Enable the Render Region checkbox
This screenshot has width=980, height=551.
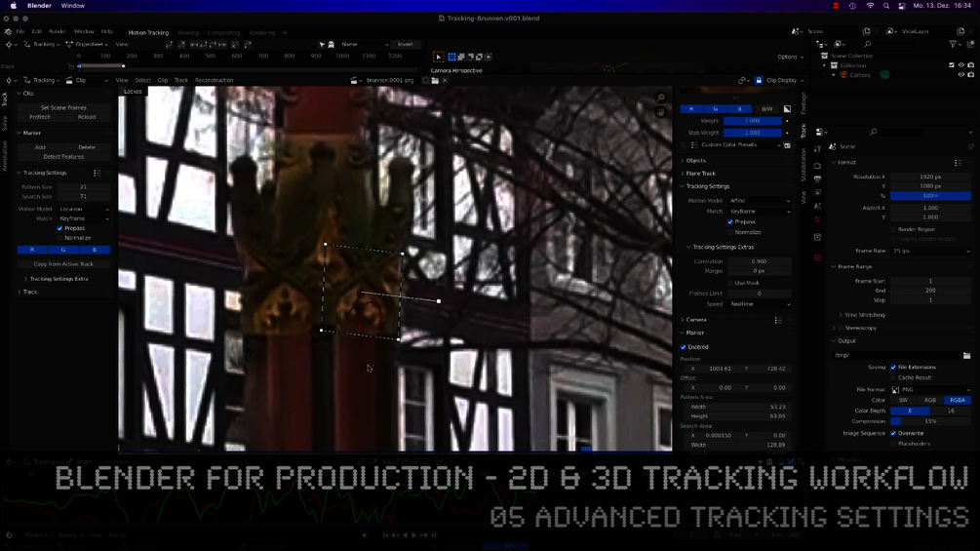click(x=893, y=230)
